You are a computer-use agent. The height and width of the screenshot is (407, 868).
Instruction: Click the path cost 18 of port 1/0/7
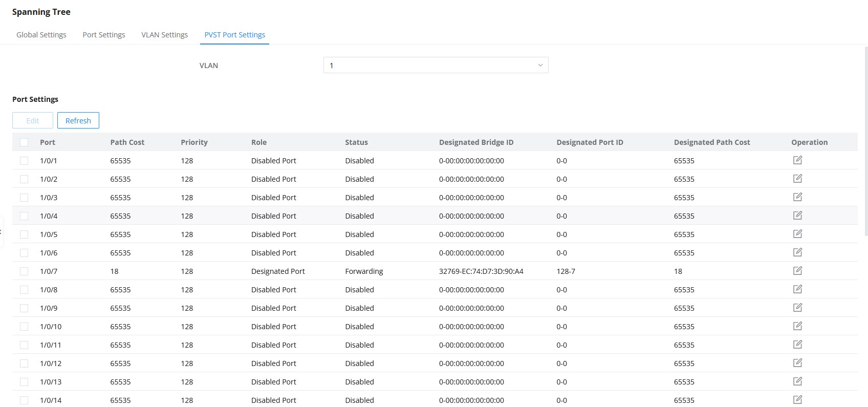tap(114, 271)
